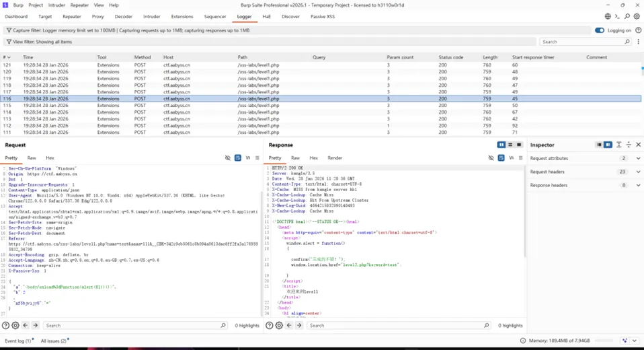
Task: Close the Inspector panel
Action: [638, 145]
